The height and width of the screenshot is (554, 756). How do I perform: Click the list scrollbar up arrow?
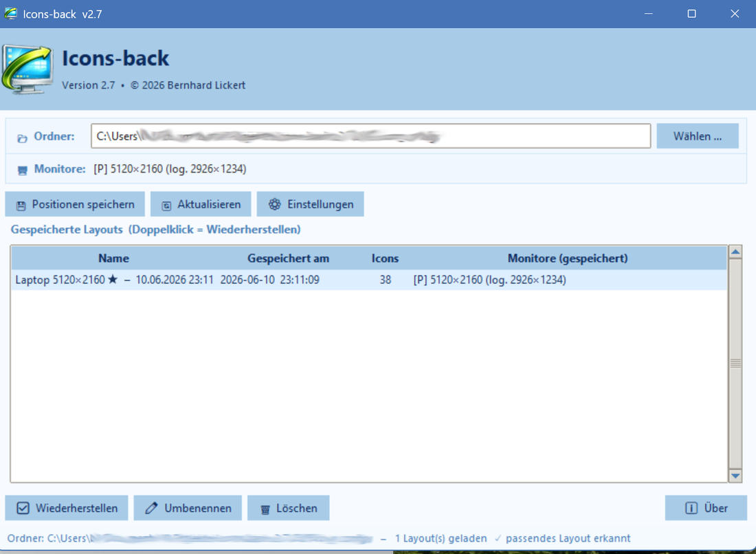tap(735, 252)
